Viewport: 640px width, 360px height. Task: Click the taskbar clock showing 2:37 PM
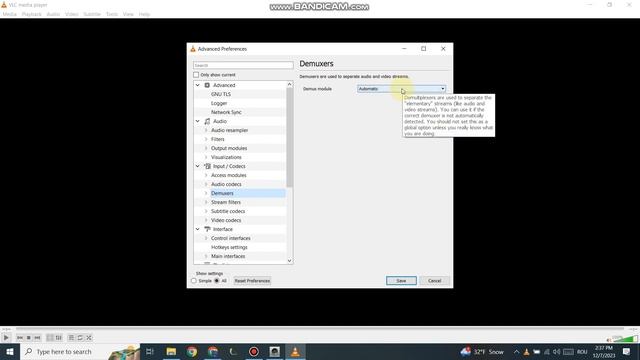(604, 351)
